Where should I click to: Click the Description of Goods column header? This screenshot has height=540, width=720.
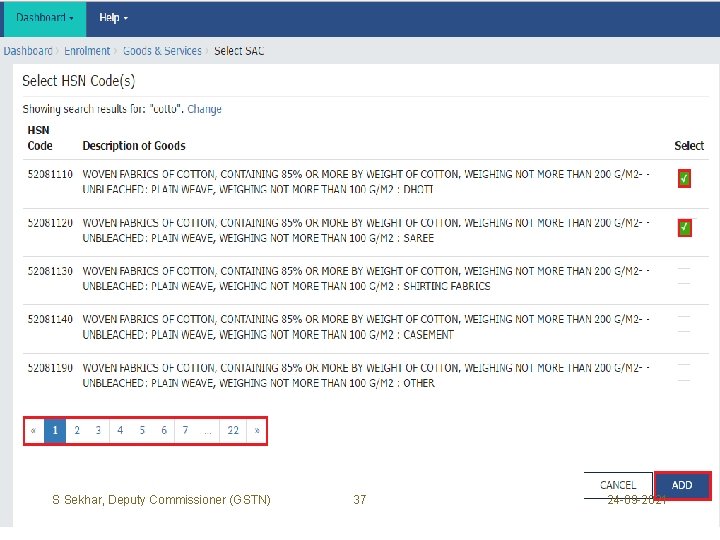pyautogui.click(x=134, y=146)
